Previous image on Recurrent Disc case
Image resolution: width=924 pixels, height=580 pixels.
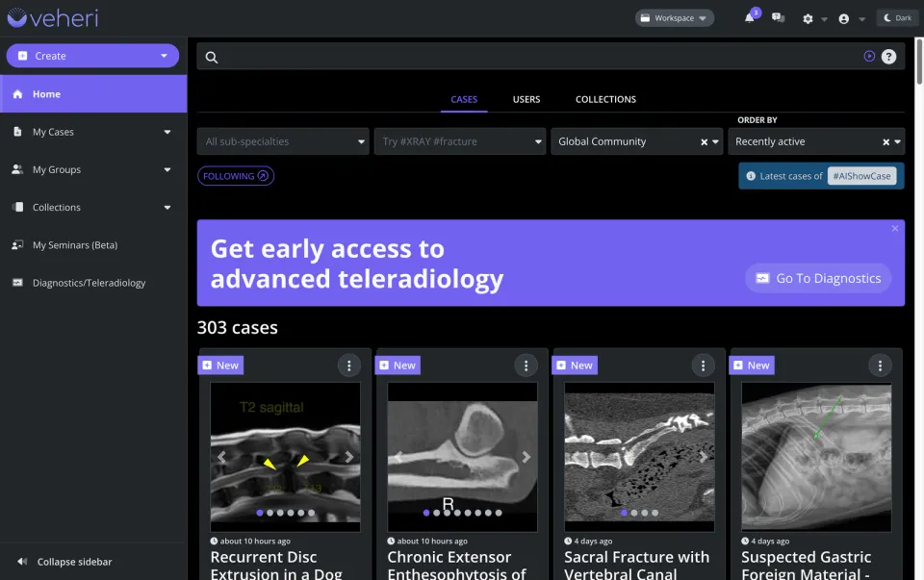coord(221,457)
